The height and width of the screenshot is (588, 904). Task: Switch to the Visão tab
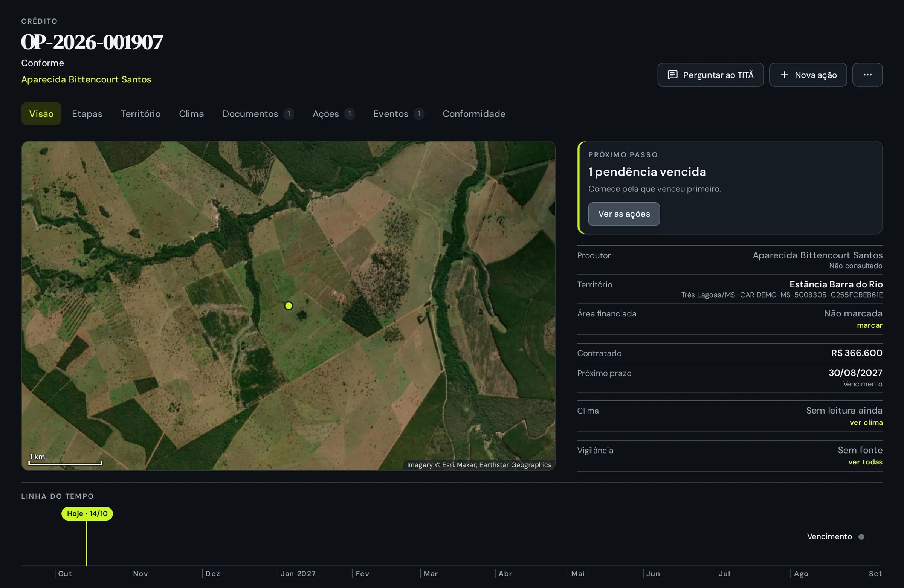pos(41,114)
